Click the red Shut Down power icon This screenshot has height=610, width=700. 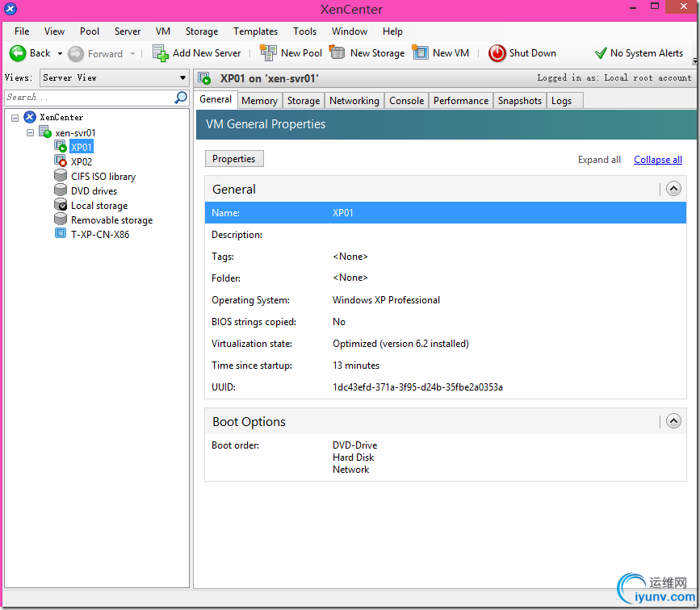(497, 53)
